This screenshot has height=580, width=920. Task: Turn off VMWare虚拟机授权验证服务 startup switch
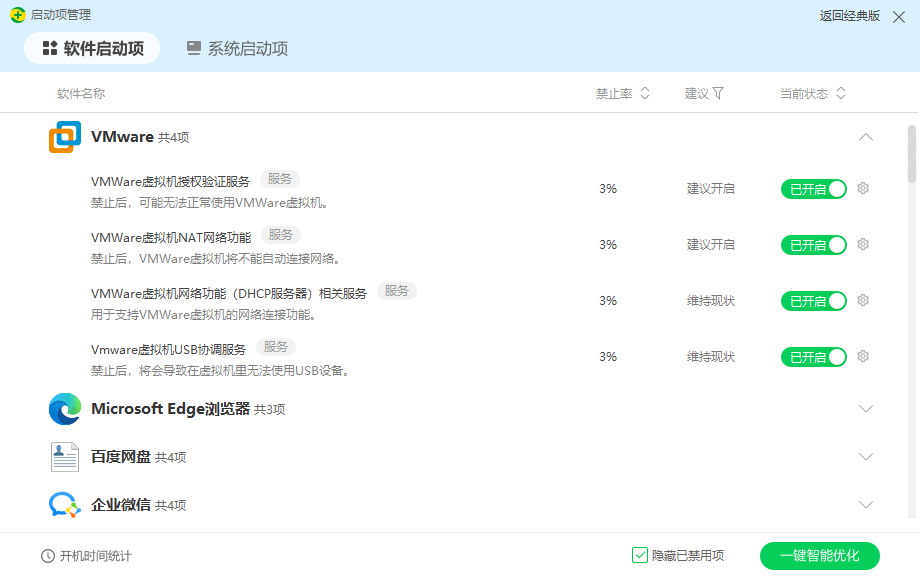(x=813, y=188)
